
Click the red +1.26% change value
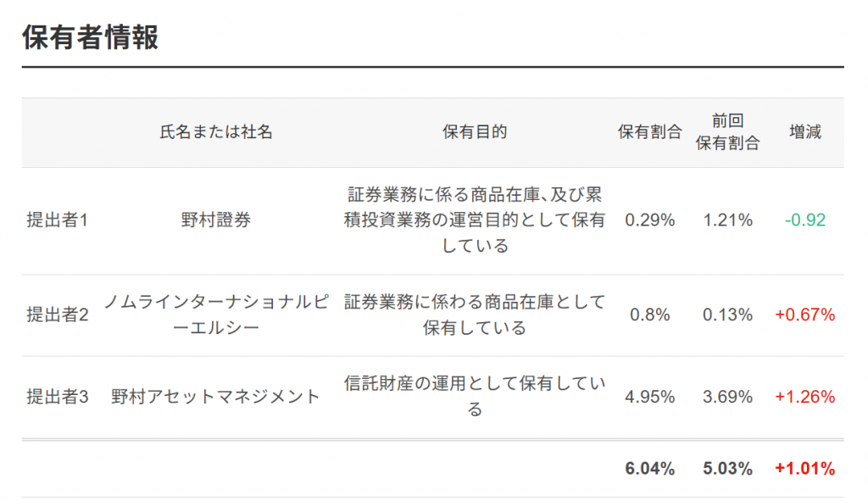pyautogui.click(x=805, y=397)
